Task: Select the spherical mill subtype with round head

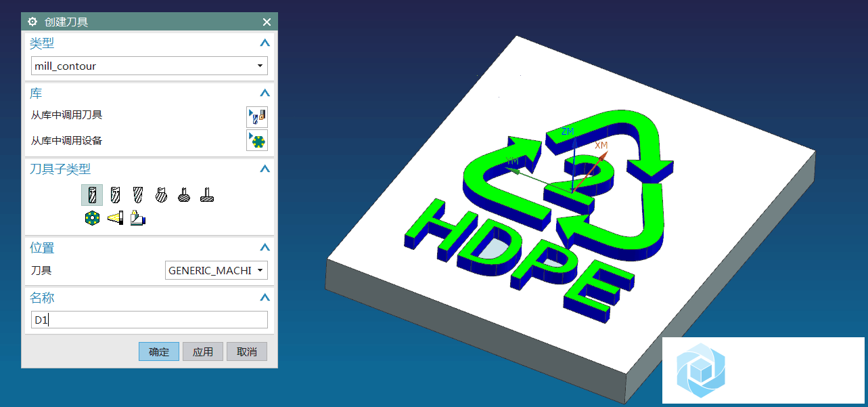Action: pyautogui.click(x=161, y=195)
